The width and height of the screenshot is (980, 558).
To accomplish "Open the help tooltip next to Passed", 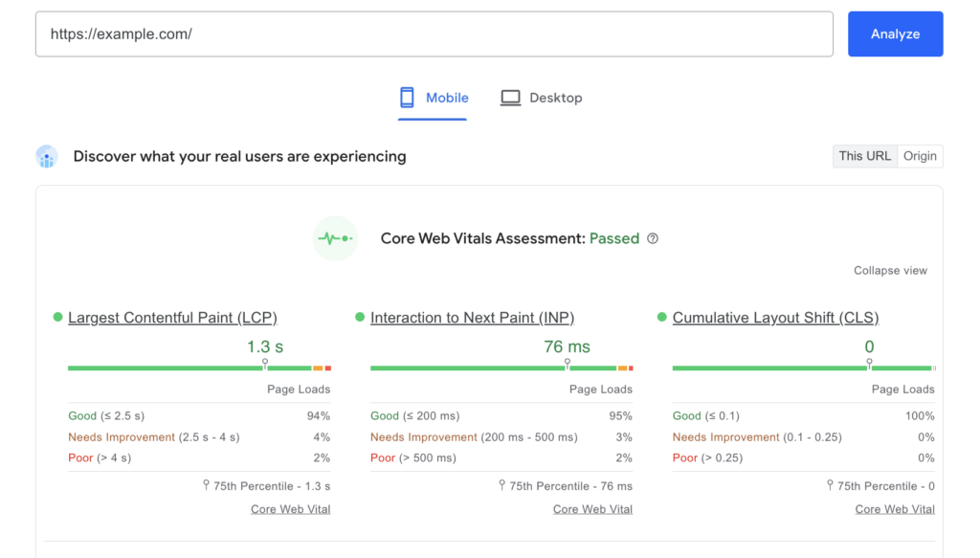I will pyautogui.click(x=653, y=238).
